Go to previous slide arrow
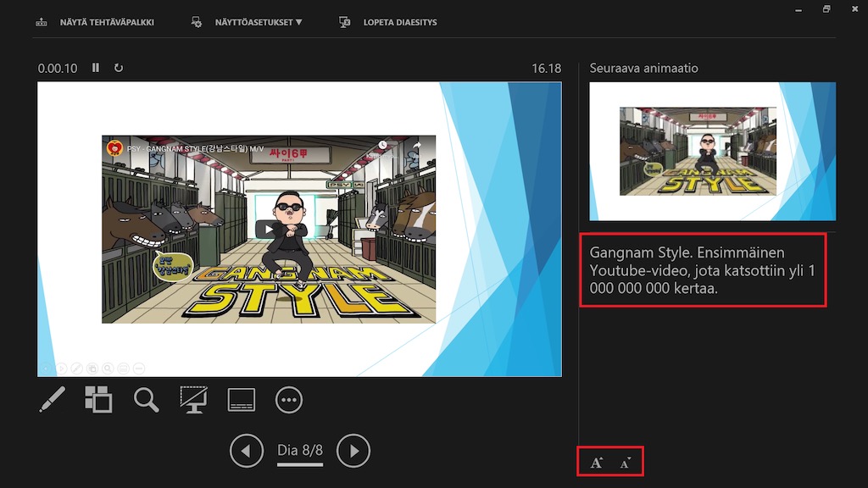The width and height of the screenshot is (868, 488). (247, 451)
